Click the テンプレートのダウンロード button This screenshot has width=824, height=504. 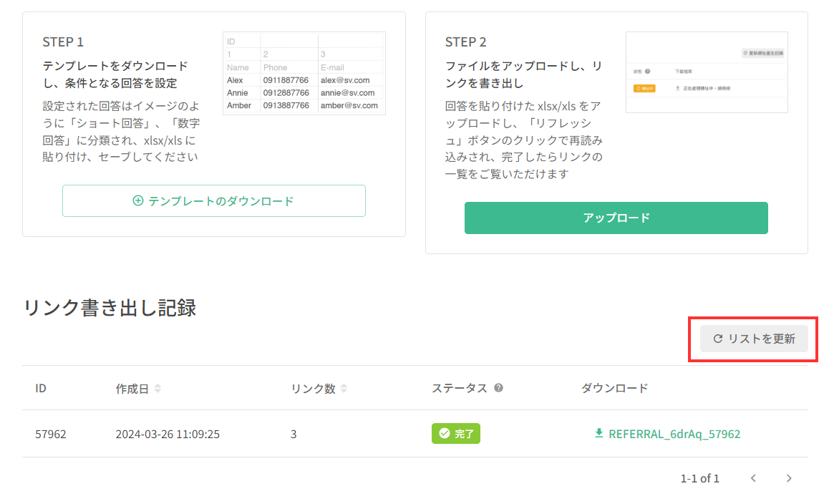tap(214, 200)
